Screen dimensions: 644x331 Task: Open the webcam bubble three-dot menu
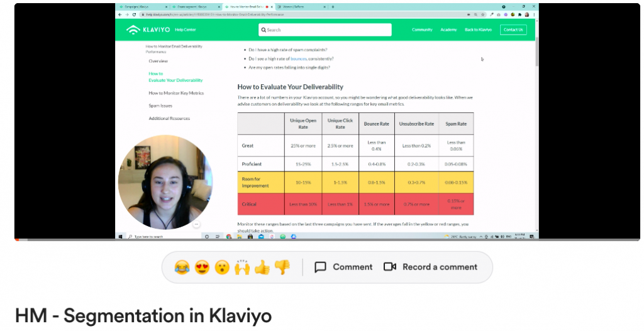(x=196, y=224)
